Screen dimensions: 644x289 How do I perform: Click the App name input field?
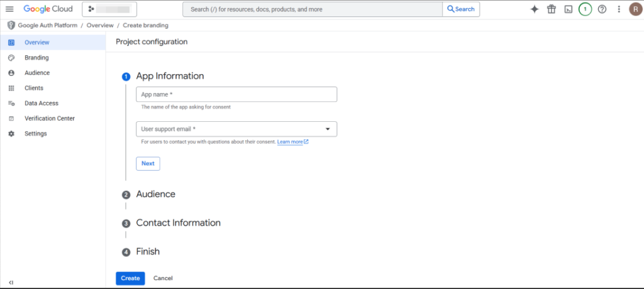pos(236,94)
